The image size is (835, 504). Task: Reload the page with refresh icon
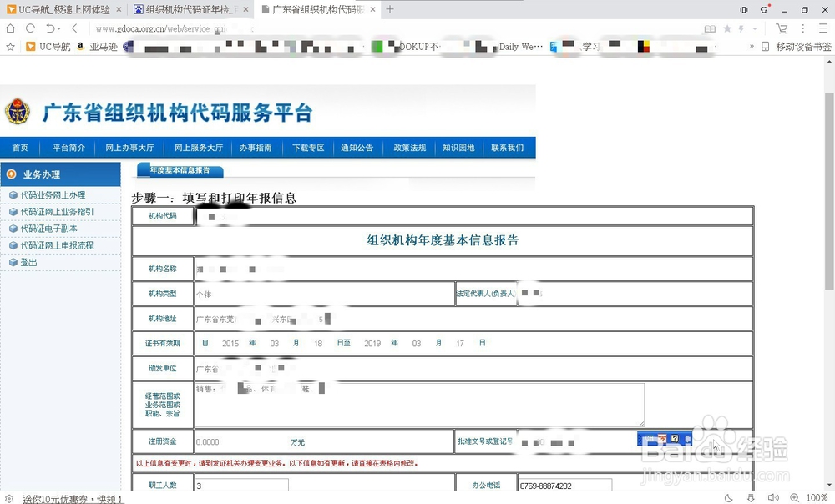click(30, 28)
